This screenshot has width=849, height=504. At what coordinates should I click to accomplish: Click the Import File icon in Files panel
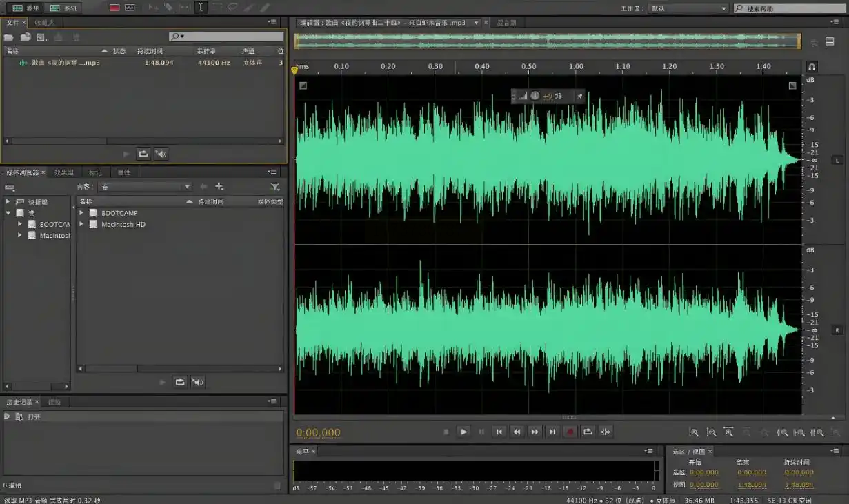click(x=26, y=37)
